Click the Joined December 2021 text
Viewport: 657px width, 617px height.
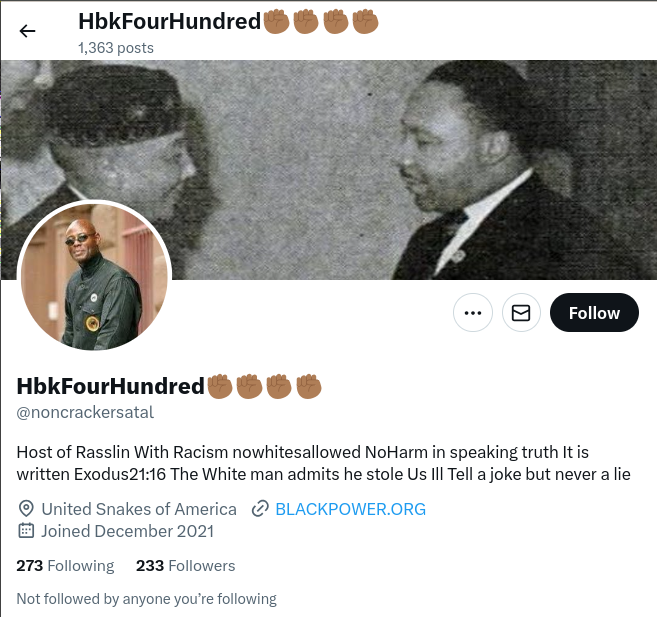(127, 531)
